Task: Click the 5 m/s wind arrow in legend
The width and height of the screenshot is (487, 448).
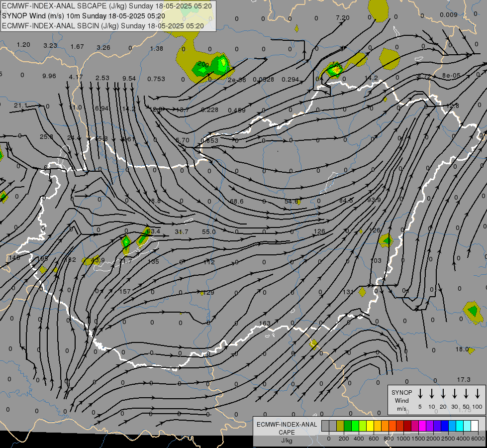Action: click(x=420, y=393)
